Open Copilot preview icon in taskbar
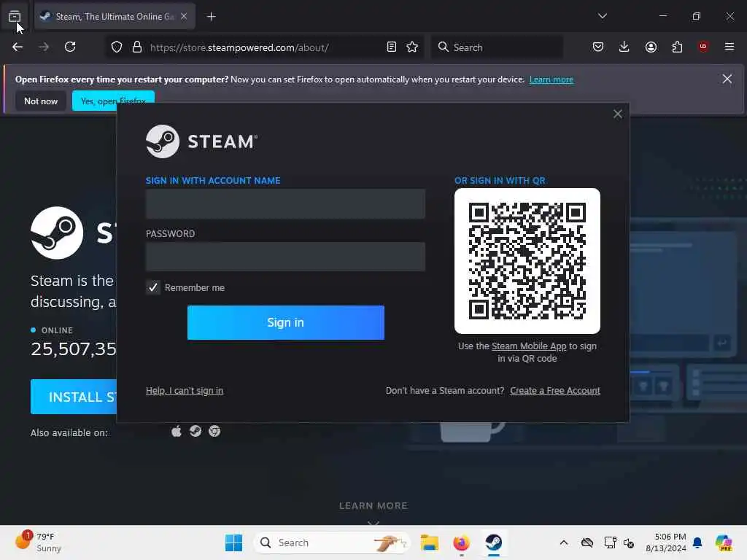The height and width of the screenshot is (560, 747). (724, 542)
